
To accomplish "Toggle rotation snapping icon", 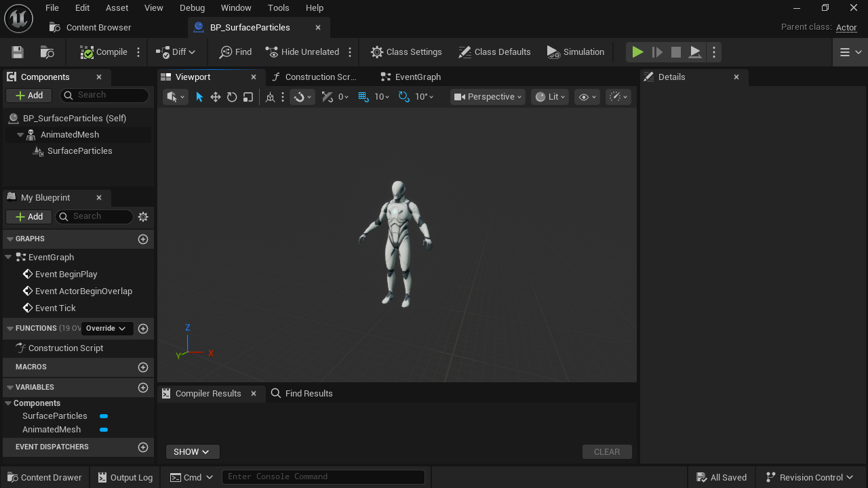I will click(x=404, y=97).
